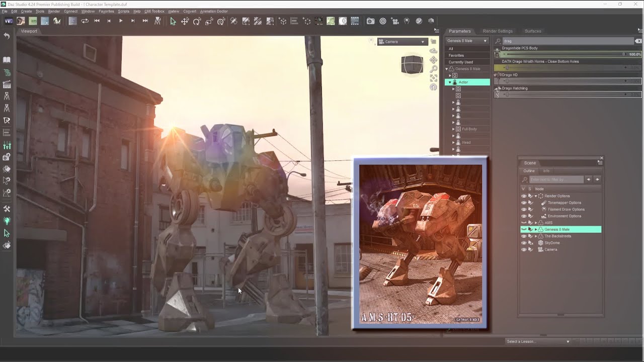This screenshot has height=362, width=644.
Task: Toggle visibility of Environment Options
Action: click(x=524, y=216)
